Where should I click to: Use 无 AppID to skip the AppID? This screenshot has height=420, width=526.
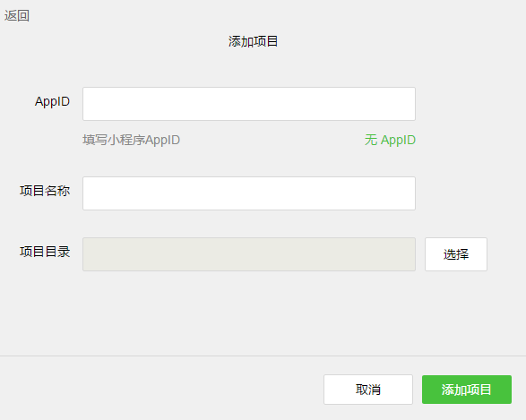pos(390,140)
